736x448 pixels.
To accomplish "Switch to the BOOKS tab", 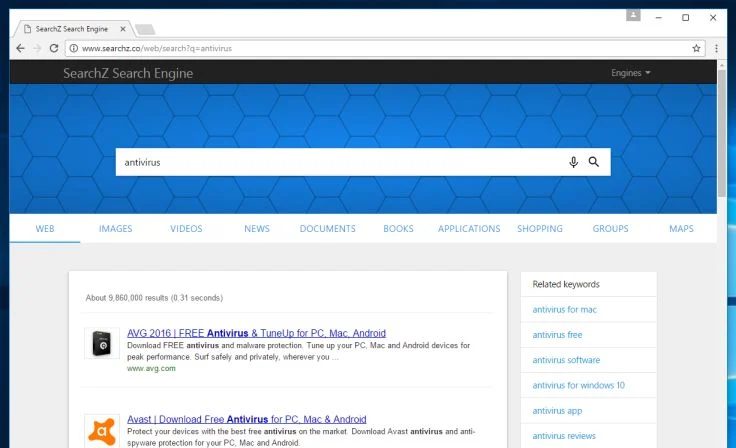I will 398,229.
